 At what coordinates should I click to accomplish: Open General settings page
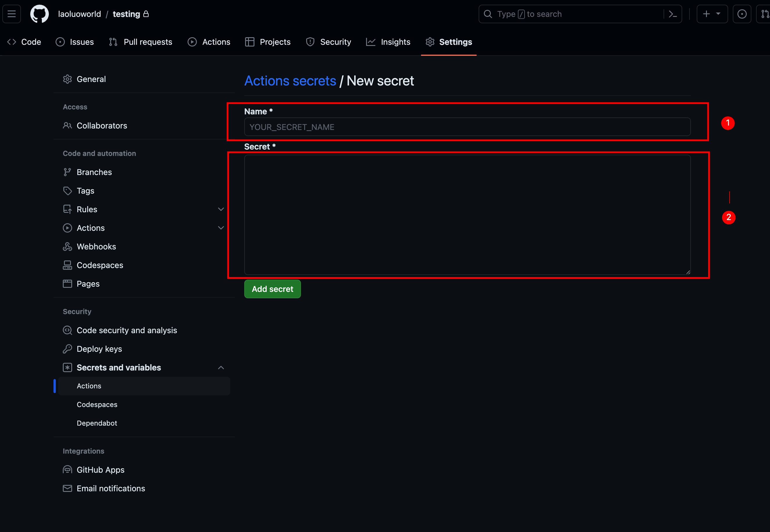pyautogui.click(x=91, y=78)
